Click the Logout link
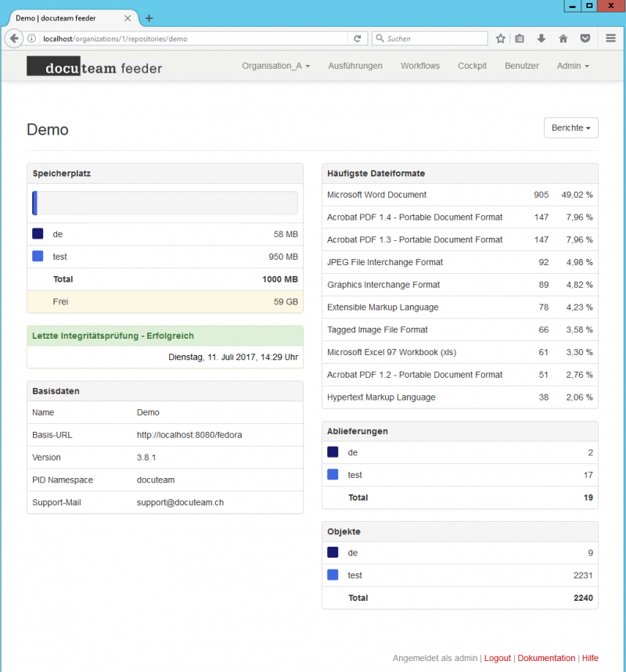The image size is (626, 672). pyautogui.click(x=498, y=658)
